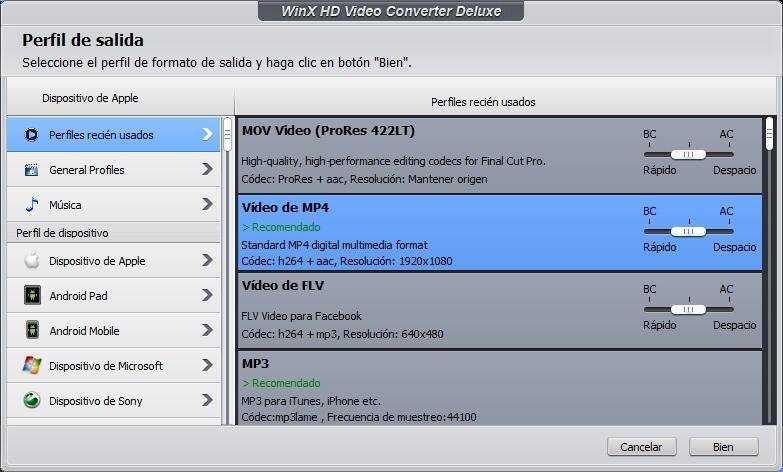Image resolution: width=783 pixels, height=472 pixels.
Task: Open Android Pad category
Action: pyautogui.click(x=113, y=295)
